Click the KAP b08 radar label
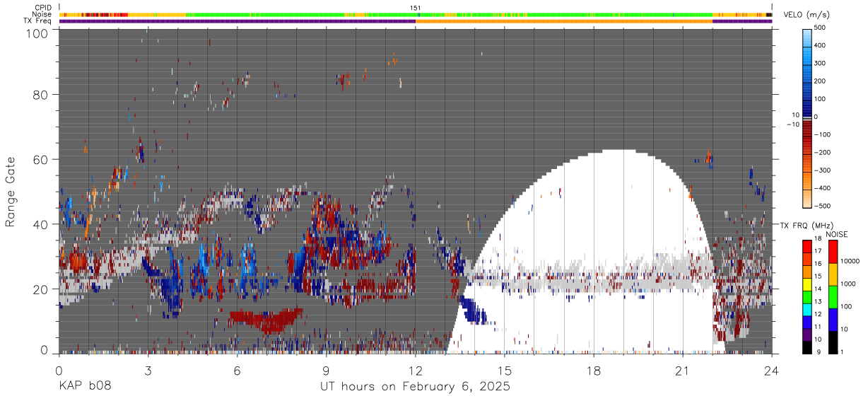The image size is (868, 401). coord(84,387)
